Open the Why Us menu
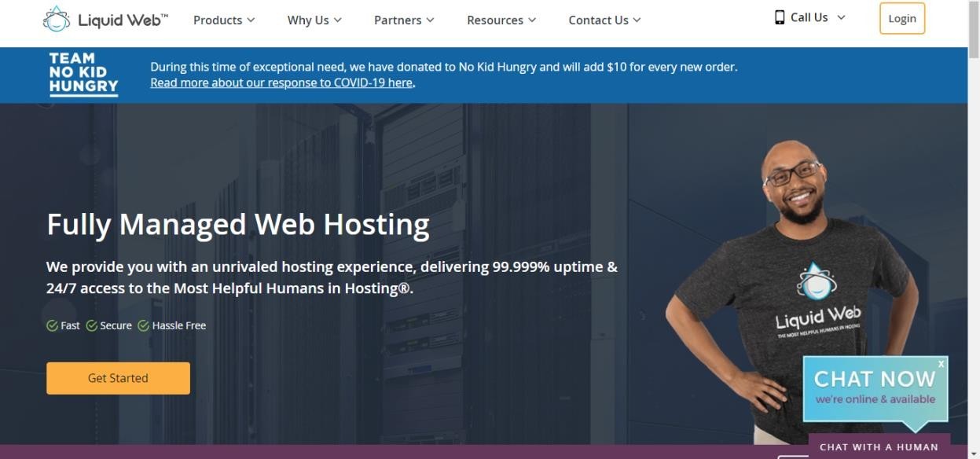This screenshot has height=459, width=980. click(314, 20)
